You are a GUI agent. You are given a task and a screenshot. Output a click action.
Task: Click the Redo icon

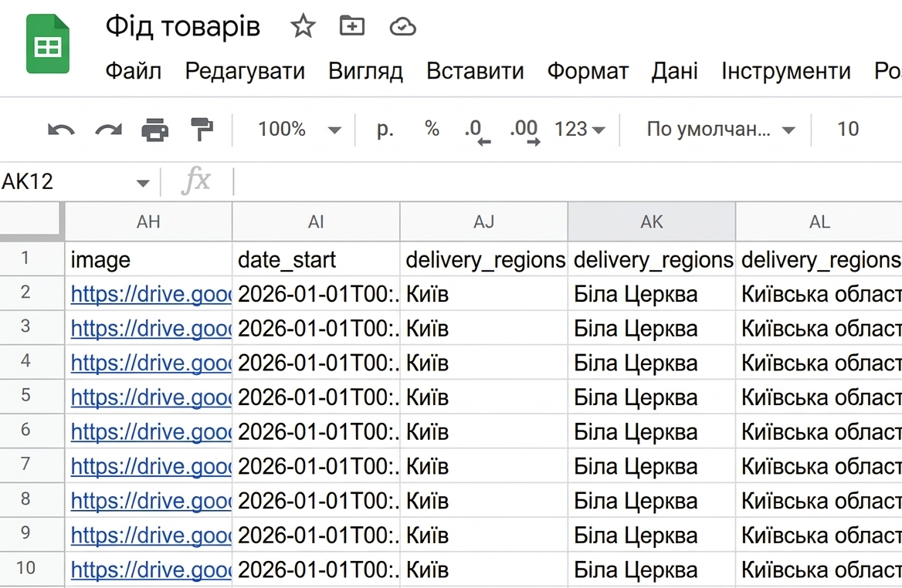pos(109,129)
